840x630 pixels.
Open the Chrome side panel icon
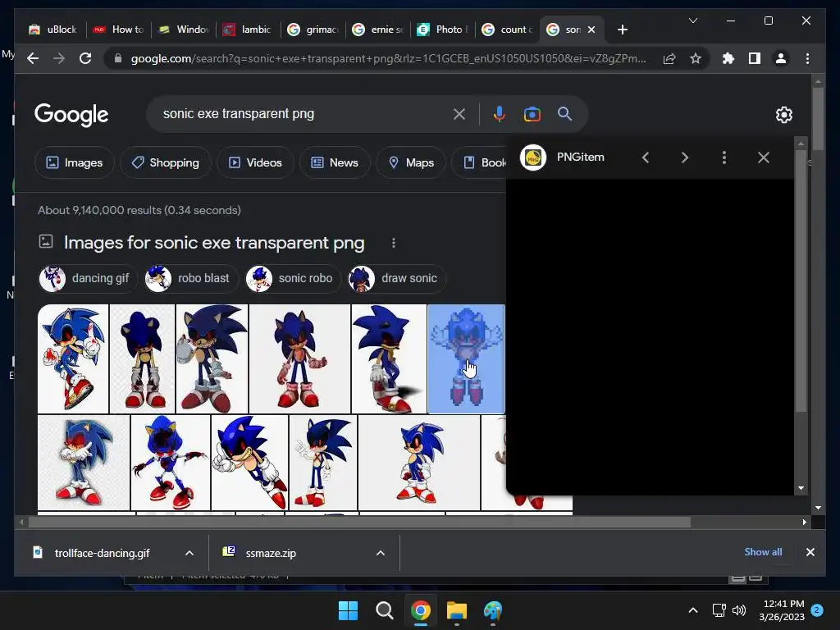tap(755, 58)
